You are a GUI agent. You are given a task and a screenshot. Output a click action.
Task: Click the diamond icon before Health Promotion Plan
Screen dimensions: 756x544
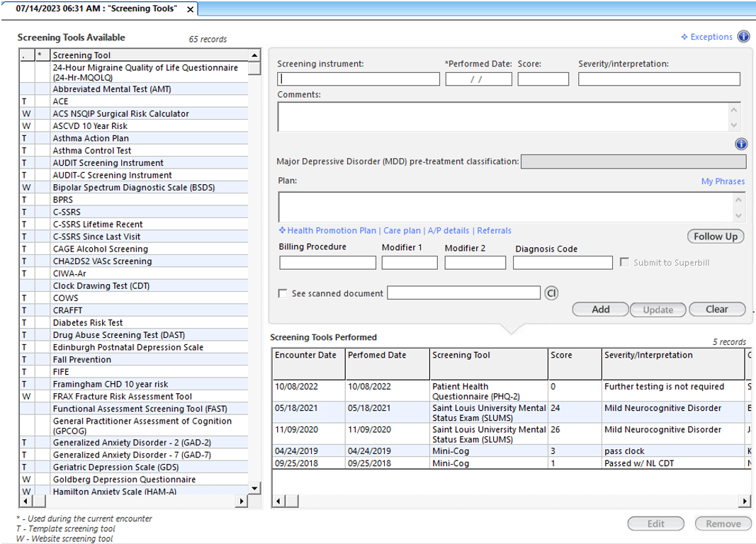pos(282,230)
